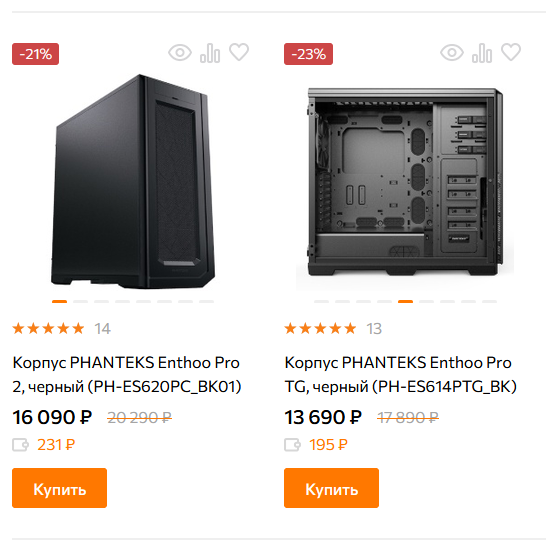Select last image indicator for Enthoo Pro TG

489,301
